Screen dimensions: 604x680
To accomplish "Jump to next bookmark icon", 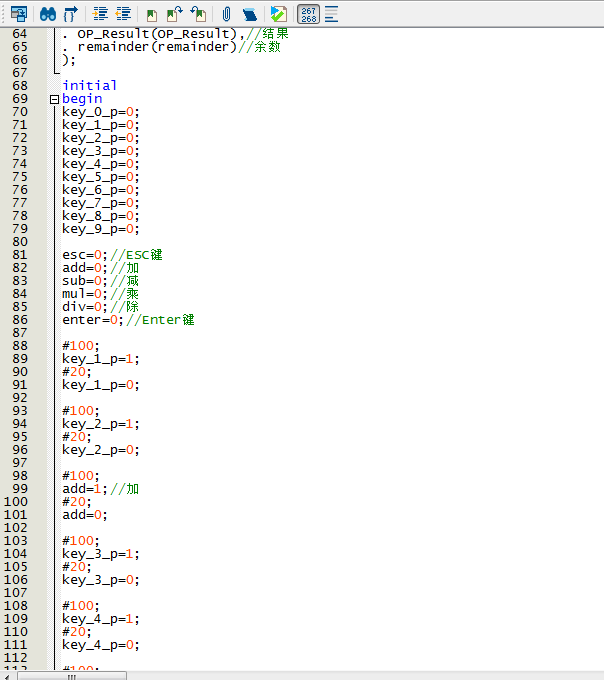I will [x=175, y=14].
